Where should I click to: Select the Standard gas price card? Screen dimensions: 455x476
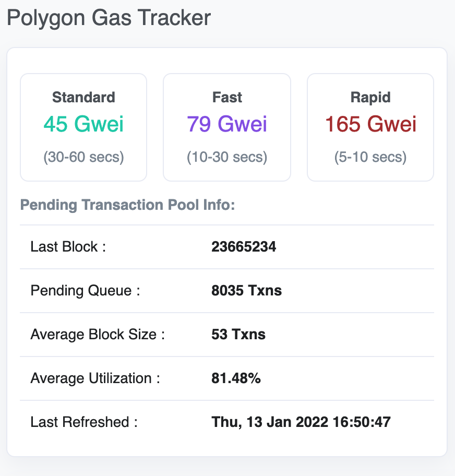pos(83,127)
